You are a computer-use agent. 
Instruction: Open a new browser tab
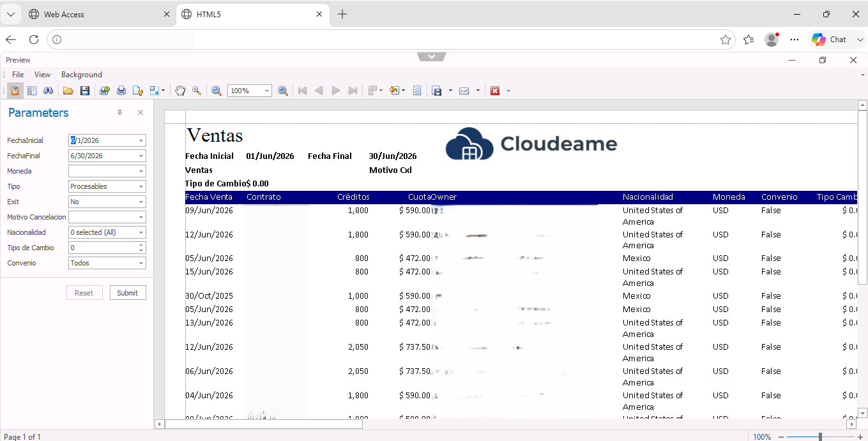tap(342, 14)
